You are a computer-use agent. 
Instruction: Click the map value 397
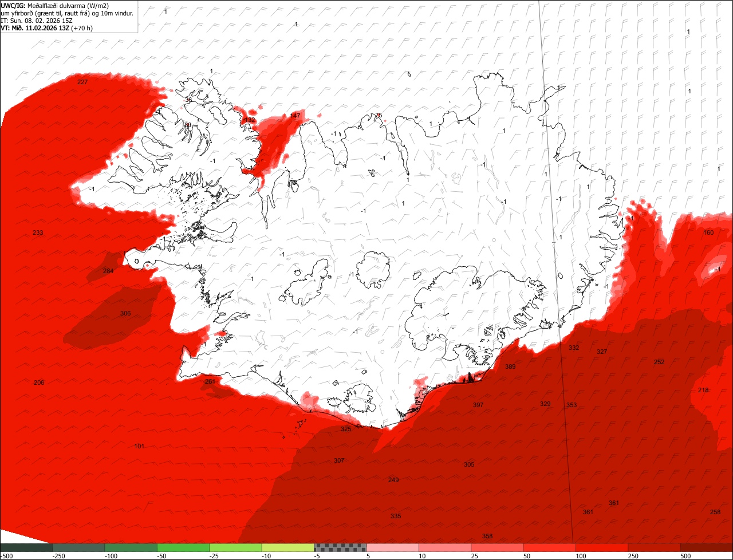478,405
